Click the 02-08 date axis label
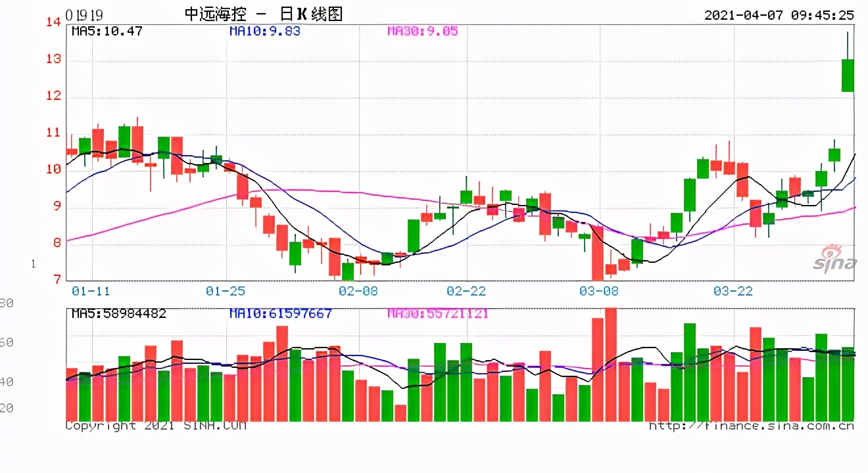 [x=357, y=290]
